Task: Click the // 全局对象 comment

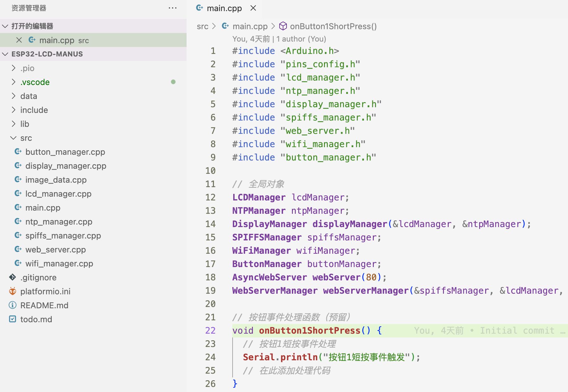Action: pos(258,184)
